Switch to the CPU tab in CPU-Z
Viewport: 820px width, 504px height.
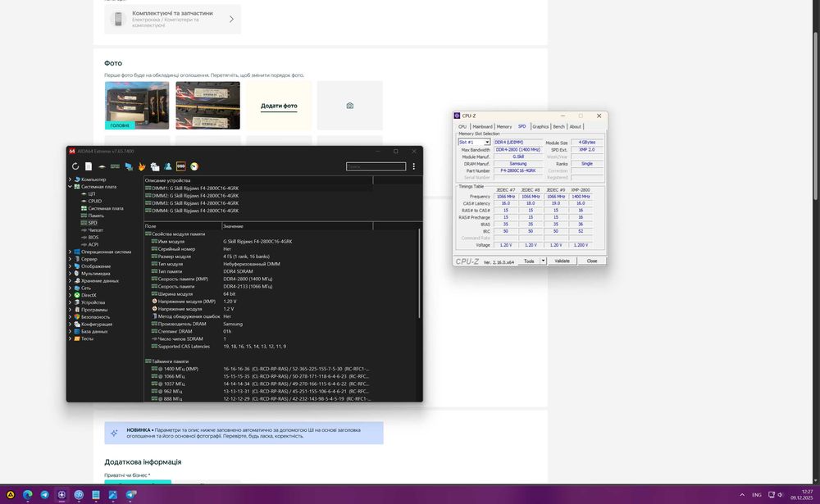click(x=462, y=126)
